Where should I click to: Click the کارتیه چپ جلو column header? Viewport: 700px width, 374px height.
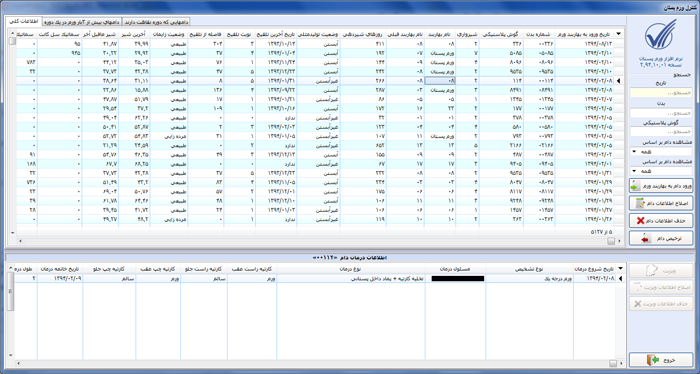click(109, 269)
